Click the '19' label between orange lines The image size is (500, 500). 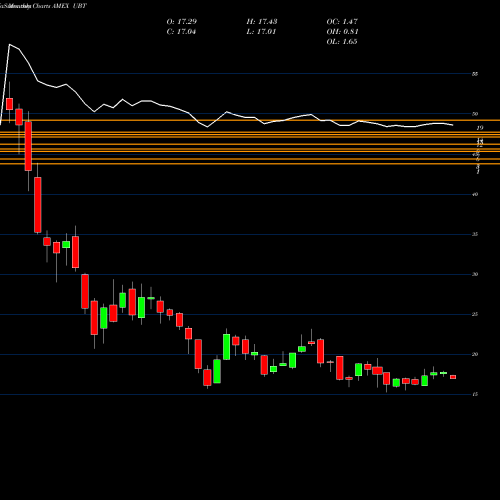480,128
